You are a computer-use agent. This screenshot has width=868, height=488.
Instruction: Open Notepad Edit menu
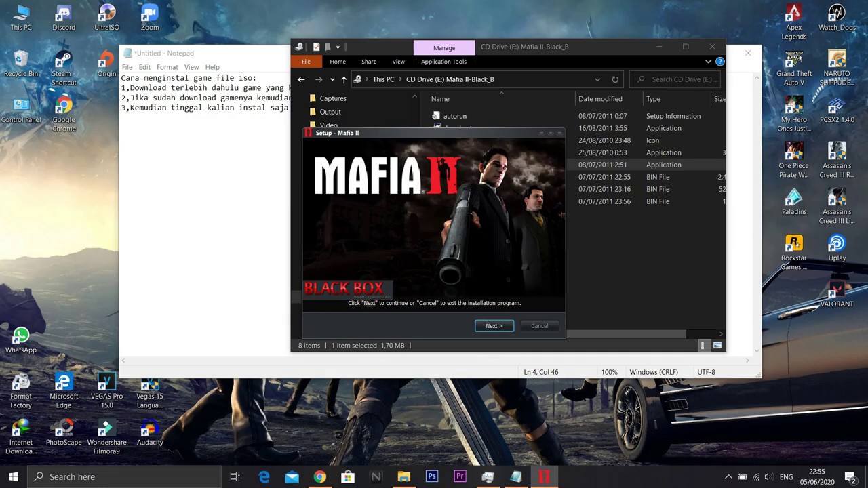coord(144,67)
